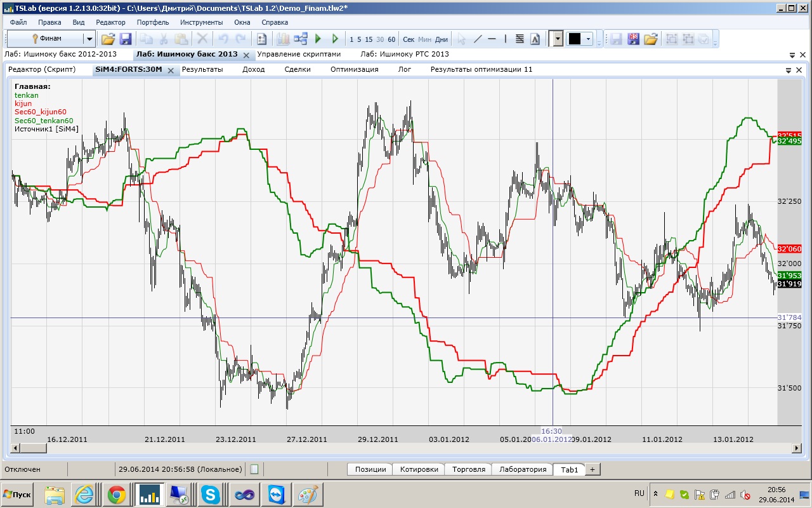812x508 pixels.
Task: Pick the text annotation tool
Action: 535,39
